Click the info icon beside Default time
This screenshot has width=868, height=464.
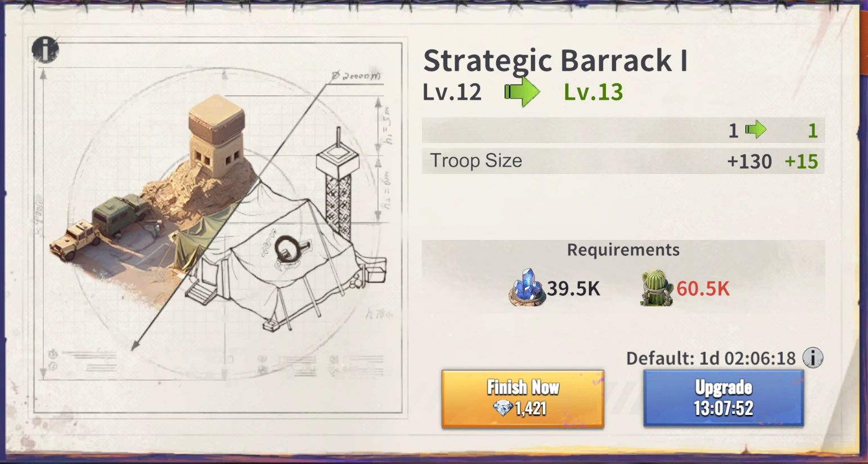point(812,358)
